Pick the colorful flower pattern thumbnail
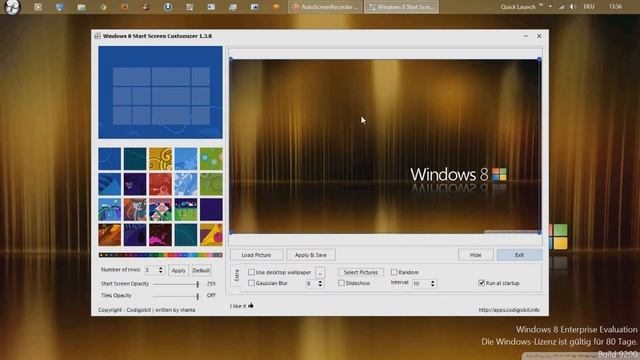The image size is (640, 360). pyautogui.click(x=160, y=209)
